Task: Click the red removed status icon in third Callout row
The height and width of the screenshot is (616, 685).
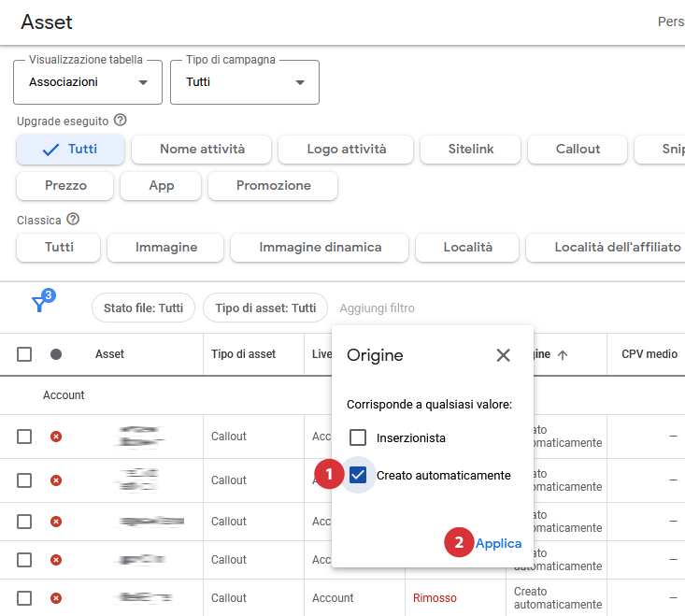Action: [56, 522]
